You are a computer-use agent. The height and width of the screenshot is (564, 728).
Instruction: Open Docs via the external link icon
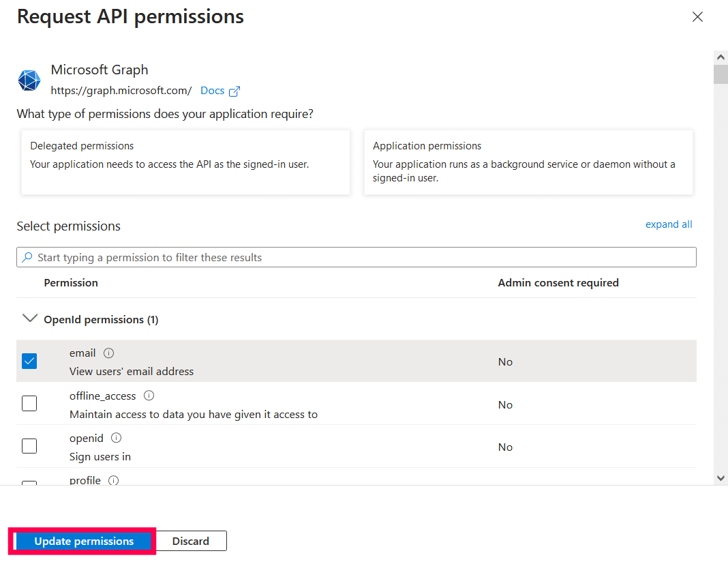pyautogui.click(x=234, y=90)
